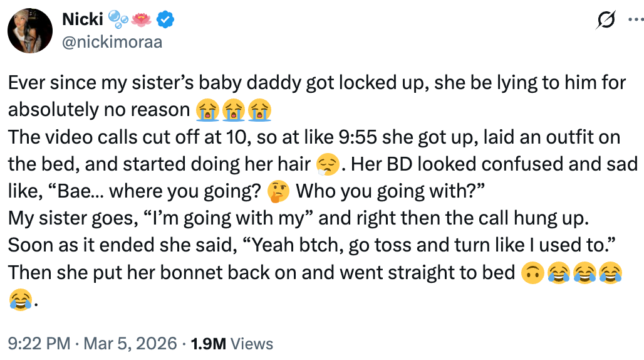The height and width of the screenshot is (360, 644).
Task: Click the bubbles emoji beside Nicki's name
Action: point(117,21)
